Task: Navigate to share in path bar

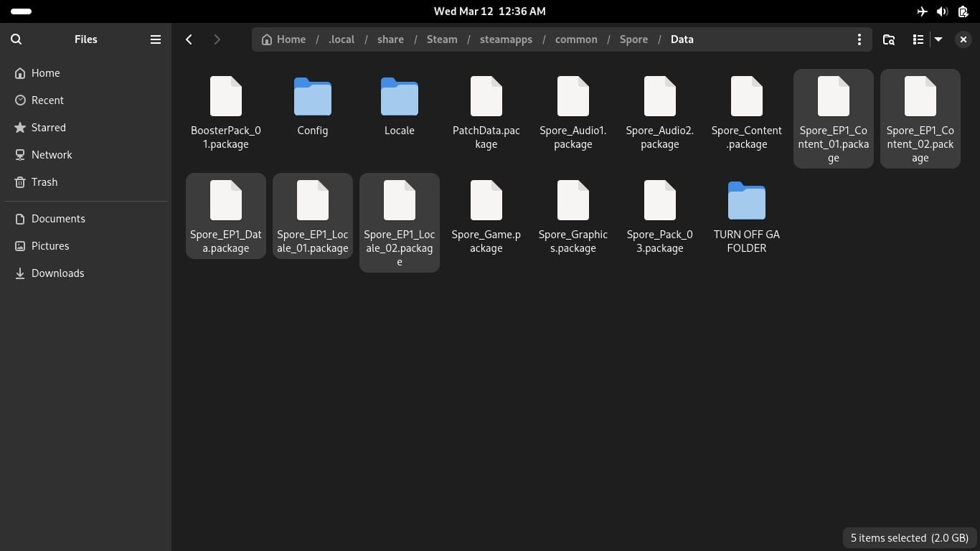Action: click(390, 39)
